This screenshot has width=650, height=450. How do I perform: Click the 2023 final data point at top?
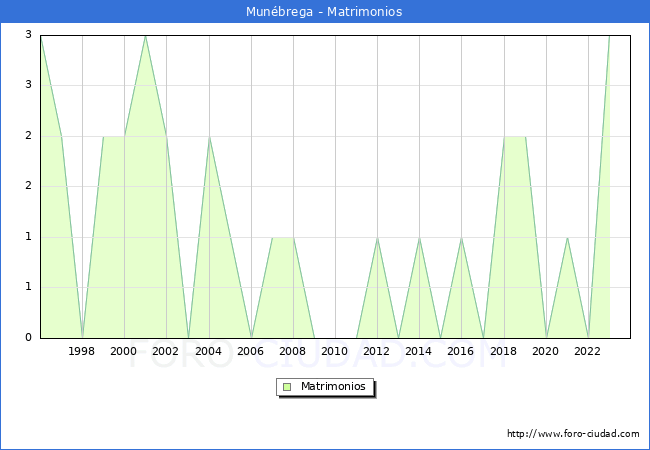click(609, 36)
